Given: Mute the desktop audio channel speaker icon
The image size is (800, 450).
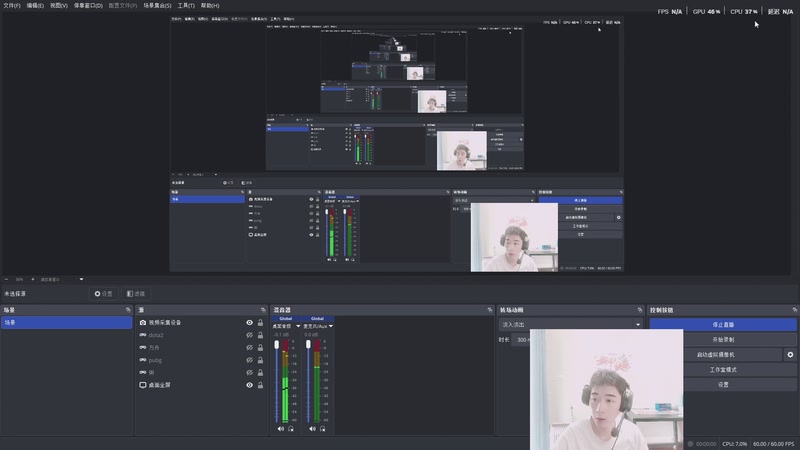Looking at the screenshot, I should 281,429.
